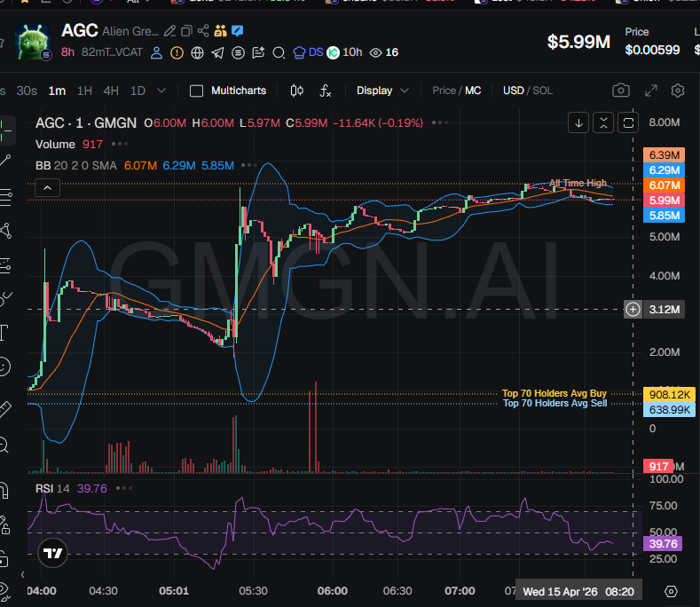Select the horizontal lines Fibonacci tool

click(6, 195)
